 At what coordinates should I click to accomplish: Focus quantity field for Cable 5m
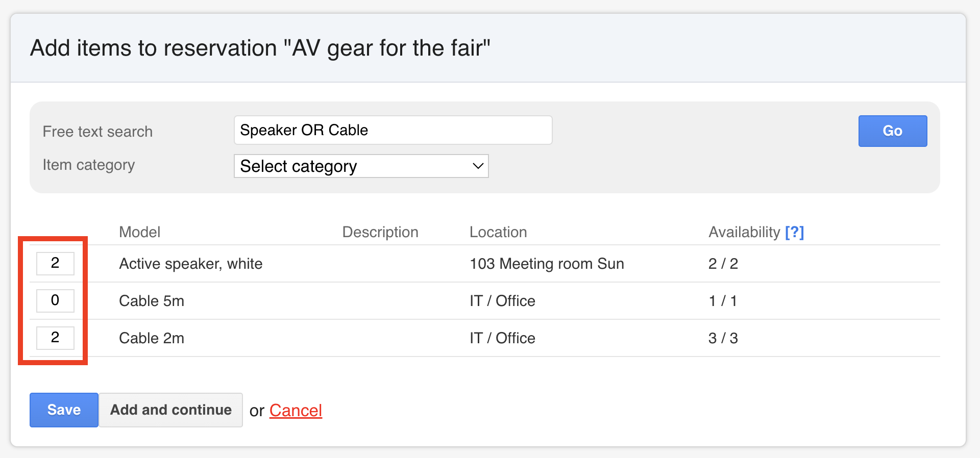tap(55, 300)
